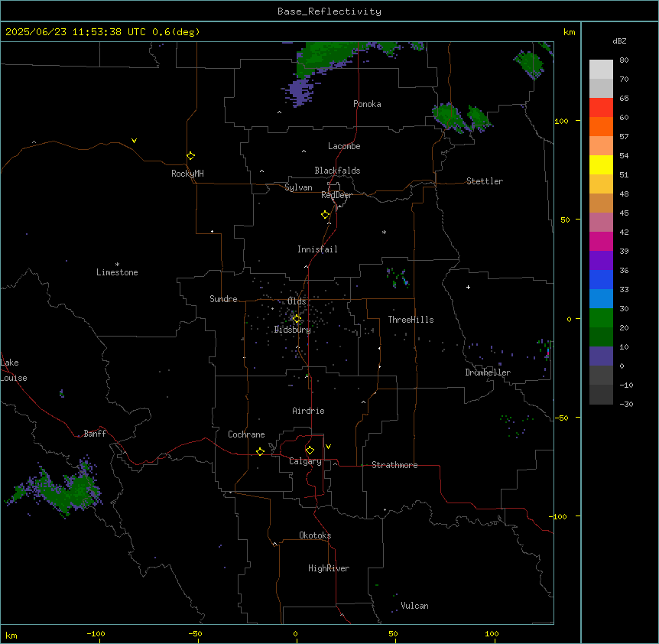The image size is (659, 644).
Task: Click the 80 value on the dBZ scale
Action: tap(624, 60)
